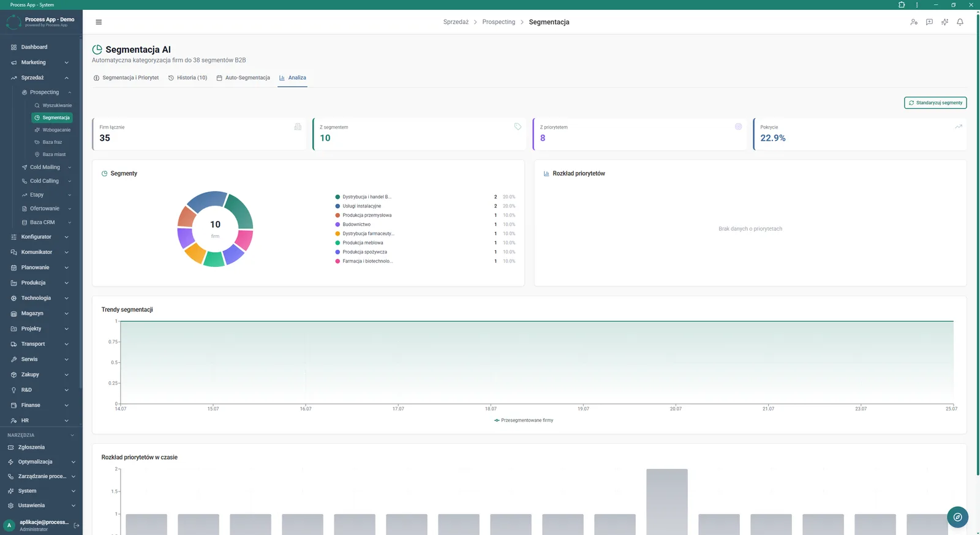
Task: Click the R&D lightbulb icon
Action: pos(13,390)
